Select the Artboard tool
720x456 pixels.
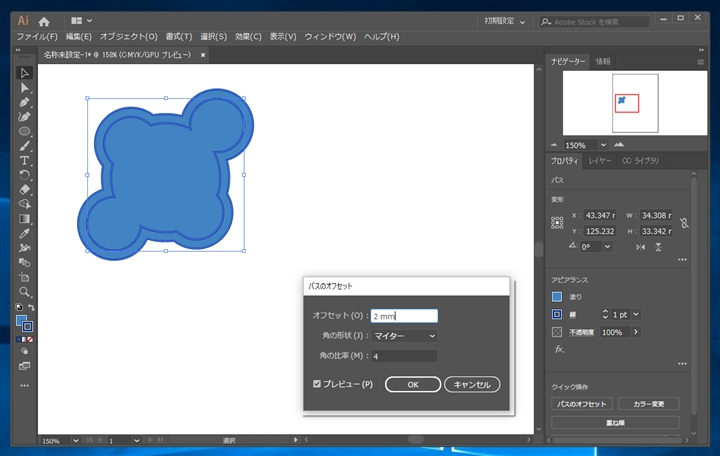24,277
